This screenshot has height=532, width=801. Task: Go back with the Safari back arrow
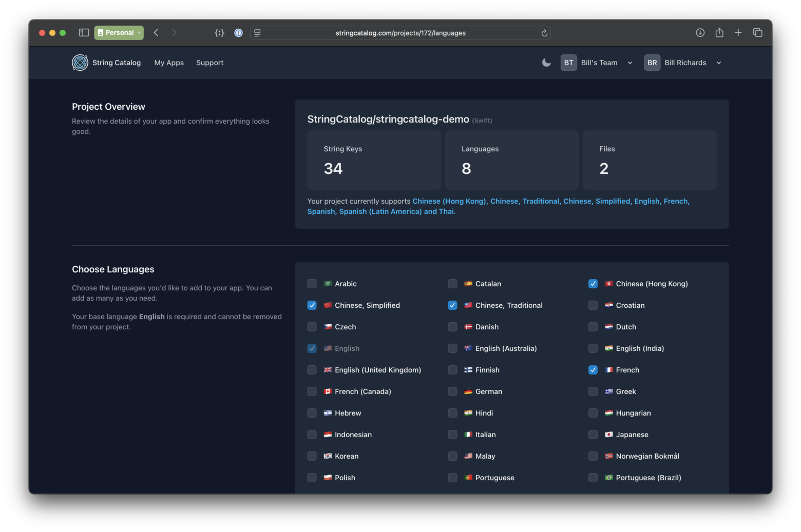[156, 33]
